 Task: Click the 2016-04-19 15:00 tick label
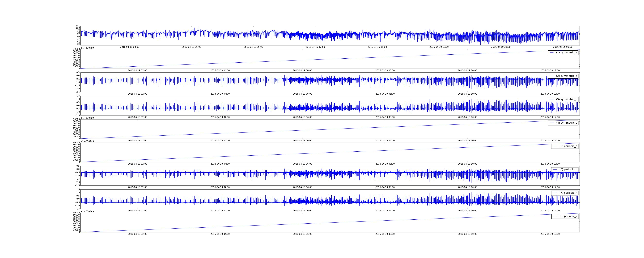pos(377,47)
